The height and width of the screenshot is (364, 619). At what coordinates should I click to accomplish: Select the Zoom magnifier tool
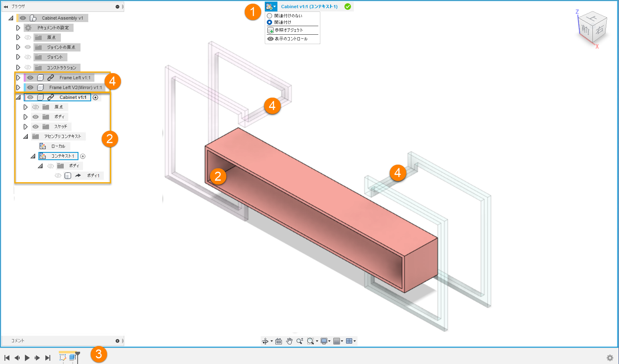300,341
